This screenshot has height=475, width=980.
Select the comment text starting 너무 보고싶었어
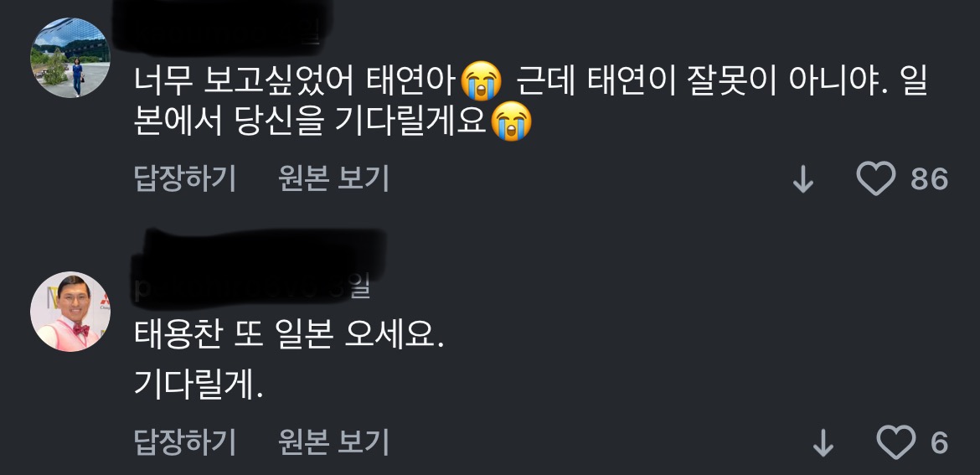tap(530, 101)
